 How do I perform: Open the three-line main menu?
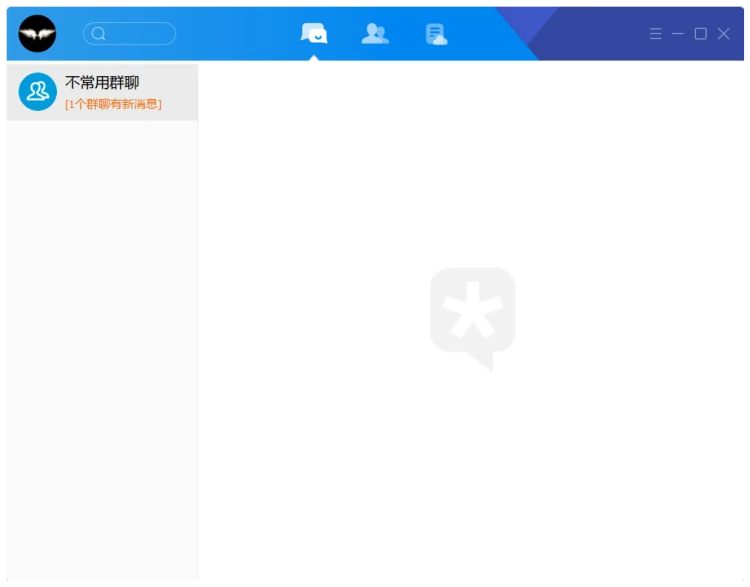[655, 34]
